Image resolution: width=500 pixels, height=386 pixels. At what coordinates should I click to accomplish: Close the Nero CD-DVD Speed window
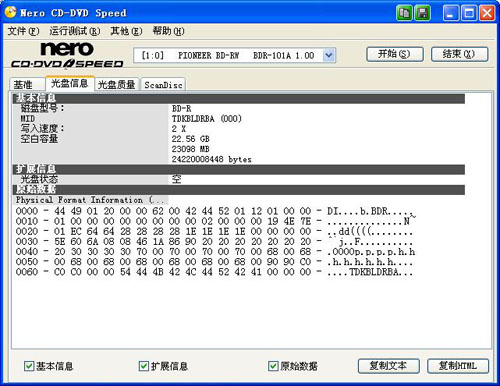pos(487,13)
